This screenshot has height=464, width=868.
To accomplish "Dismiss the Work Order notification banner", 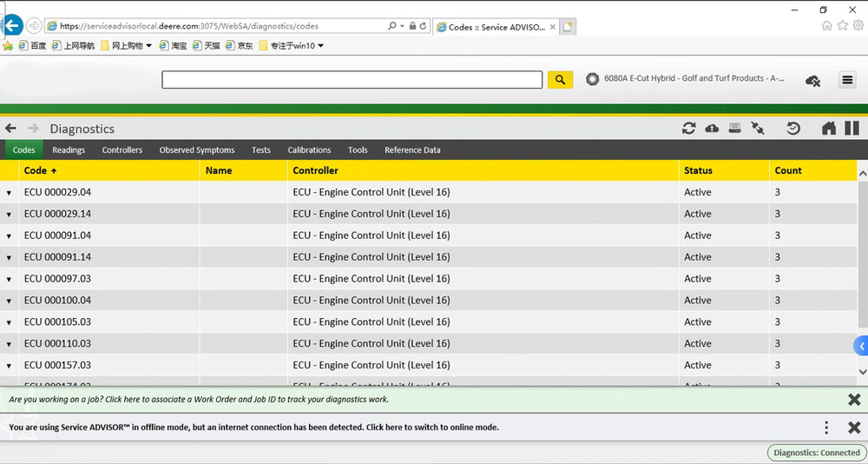I will (x=854, y=400).
